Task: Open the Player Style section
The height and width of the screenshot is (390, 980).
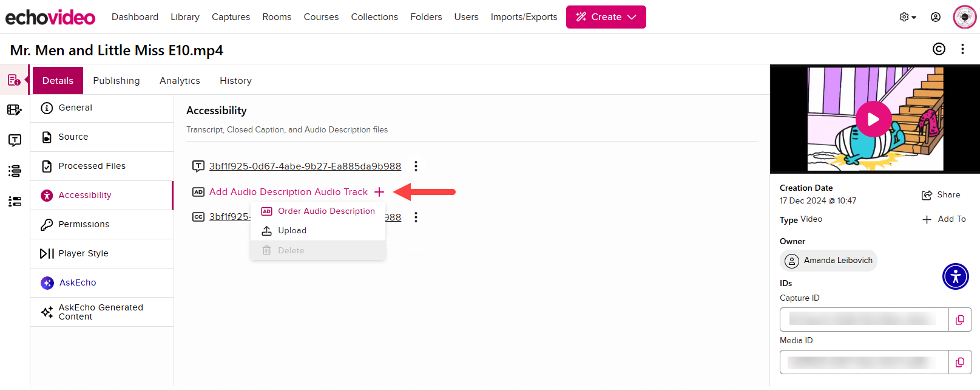Action: click(102, 254)
